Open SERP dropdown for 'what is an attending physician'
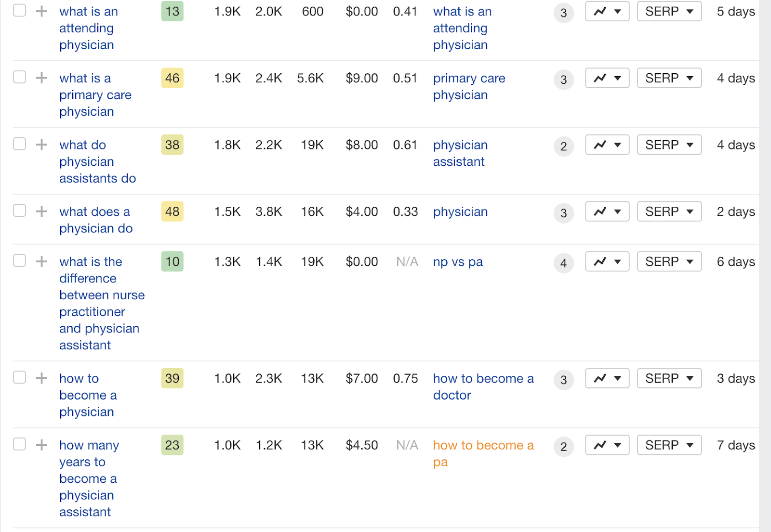Viewport: 771px width, 532px height. [x=669, y=11]
